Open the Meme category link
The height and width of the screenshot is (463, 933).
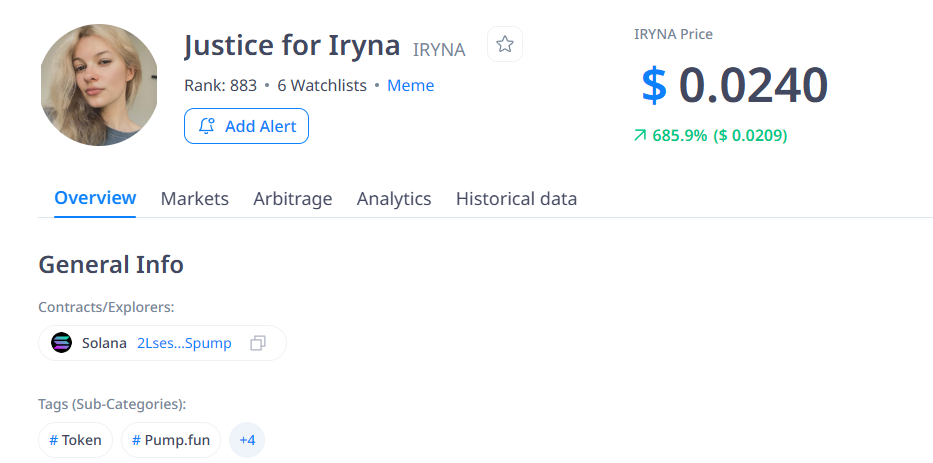(x=410, y=86)
